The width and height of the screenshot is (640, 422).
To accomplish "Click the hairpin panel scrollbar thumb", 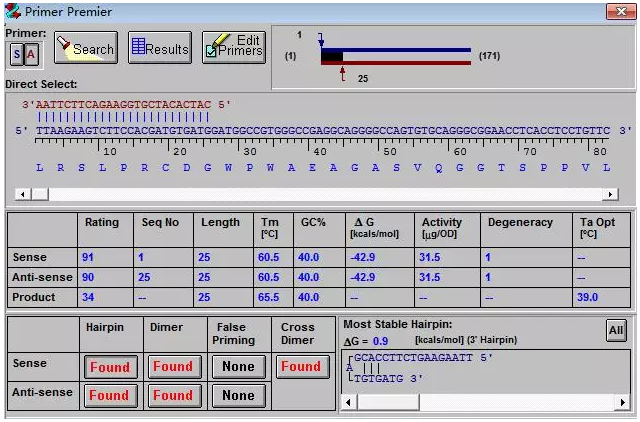I will point(388,402).
